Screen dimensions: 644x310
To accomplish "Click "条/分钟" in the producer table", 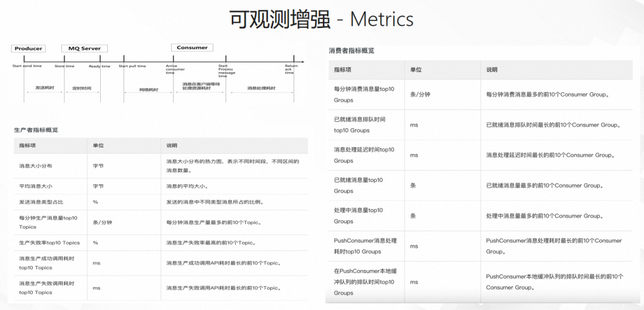I will [x=103, y=222].
